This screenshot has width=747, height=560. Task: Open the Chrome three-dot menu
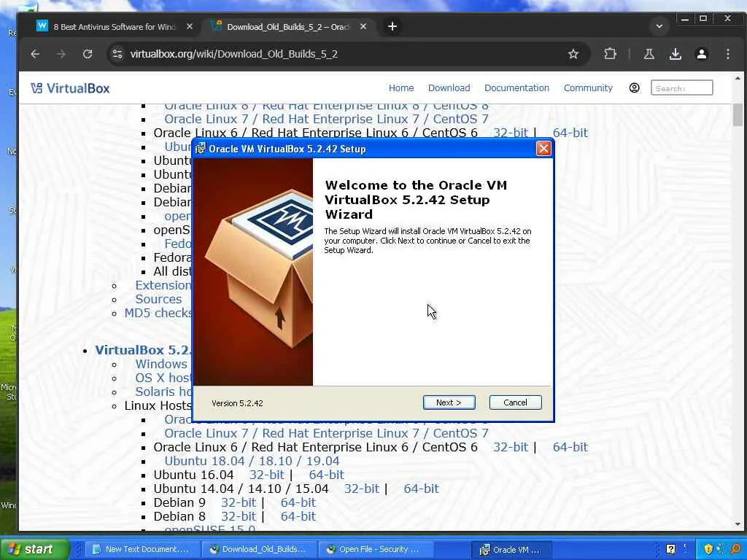point(727,54)
